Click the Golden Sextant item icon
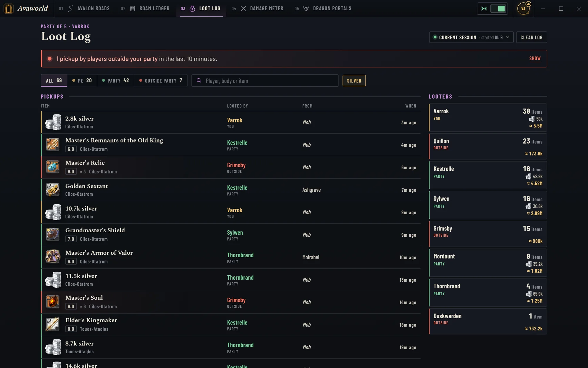The image size is (588, 368). (x=53, y=190)
